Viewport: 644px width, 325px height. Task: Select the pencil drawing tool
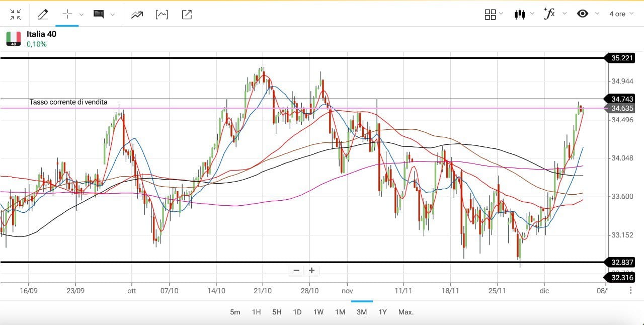point(43,14)
